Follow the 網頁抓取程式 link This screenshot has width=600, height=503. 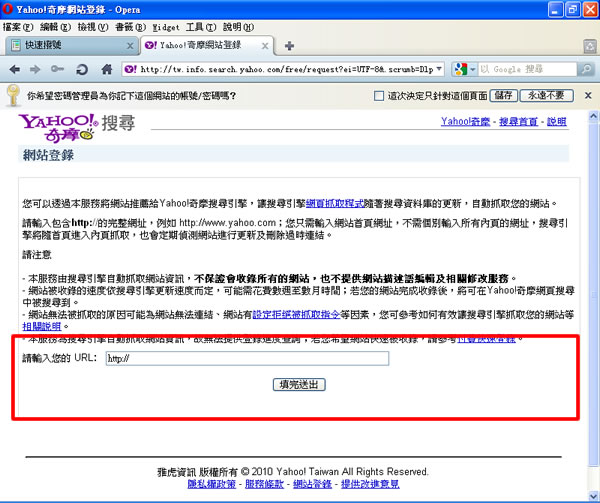point(335,203)
